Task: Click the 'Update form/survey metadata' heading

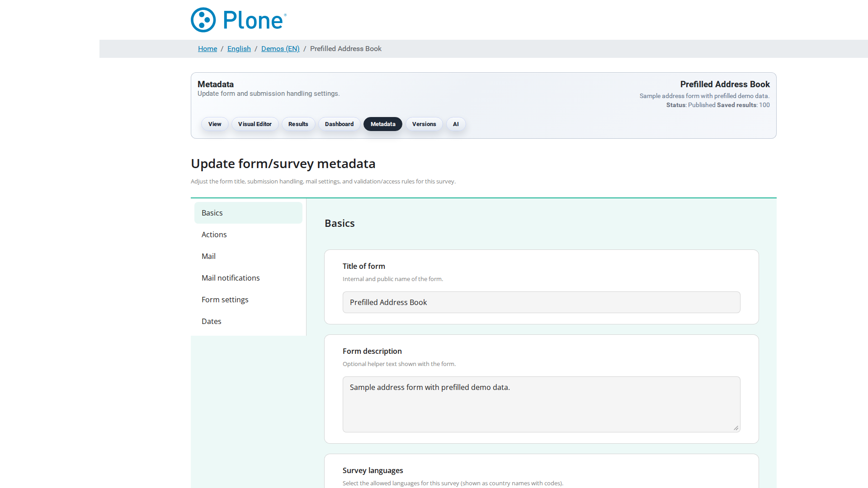Action: point(283,164)
